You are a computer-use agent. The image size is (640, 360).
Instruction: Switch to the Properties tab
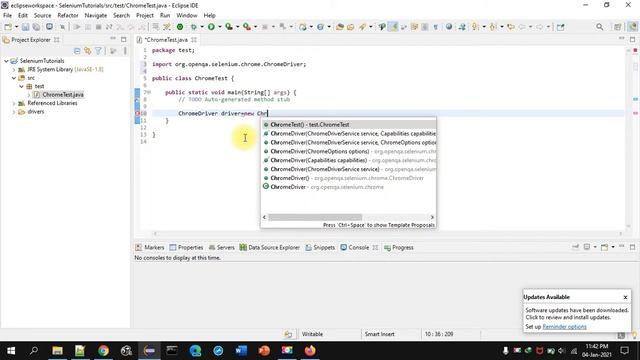(186, 247)
